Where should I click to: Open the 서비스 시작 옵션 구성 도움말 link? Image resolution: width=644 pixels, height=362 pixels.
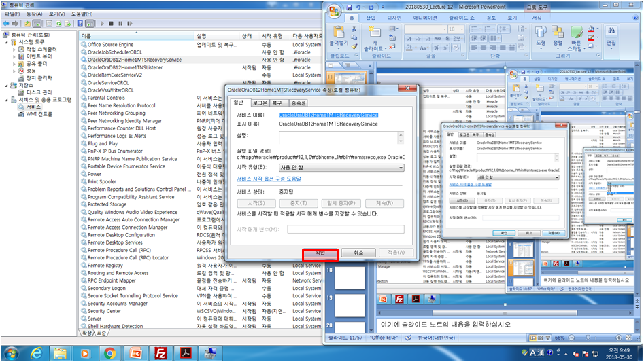click(x=269, y=179)
